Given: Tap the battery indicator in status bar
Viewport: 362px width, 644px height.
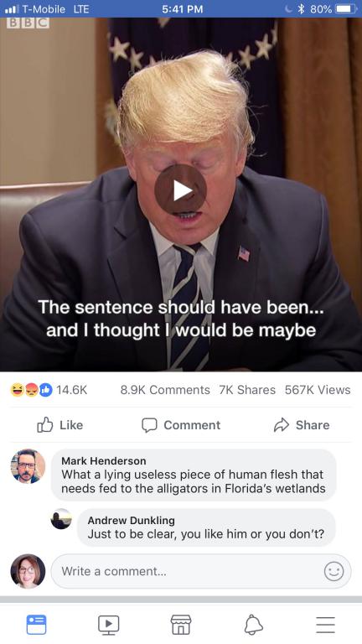Looking at the screenshot, I should click(347, 8).
